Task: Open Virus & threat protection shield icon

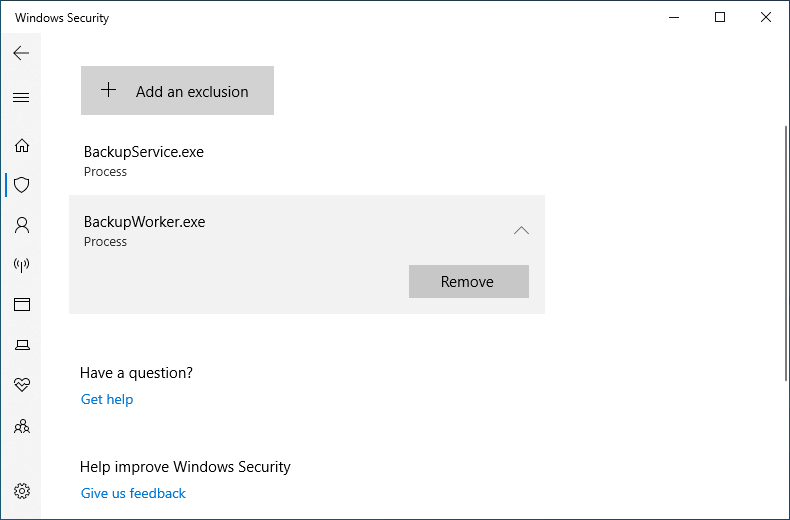Action: tap(22, 185)
